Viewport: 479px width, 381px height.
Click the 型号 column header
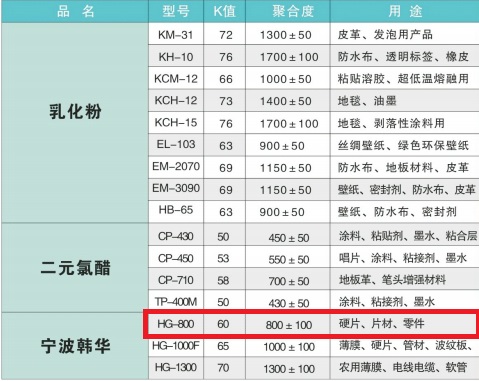(176, 11)
